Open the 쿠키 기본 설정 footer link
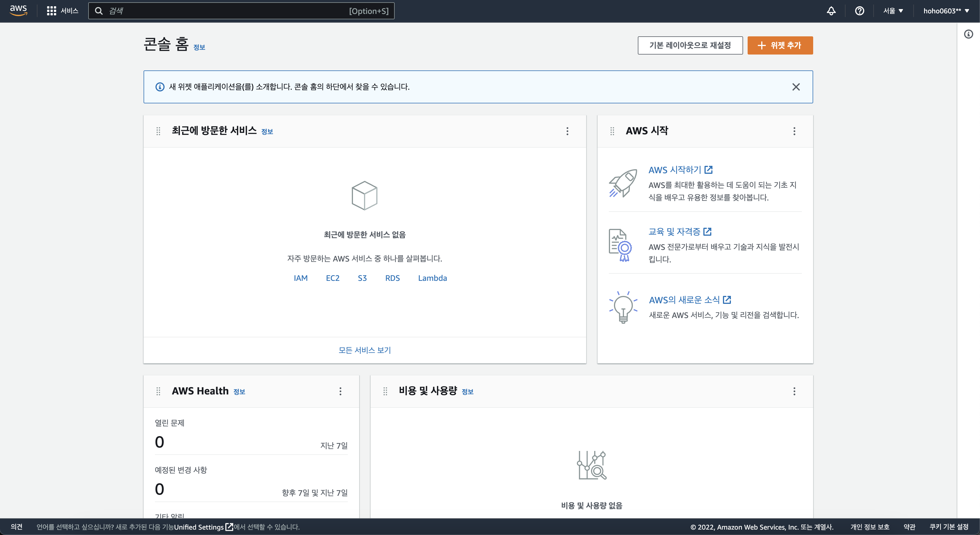Screen dimensions: 980x535 click(949, 526)
